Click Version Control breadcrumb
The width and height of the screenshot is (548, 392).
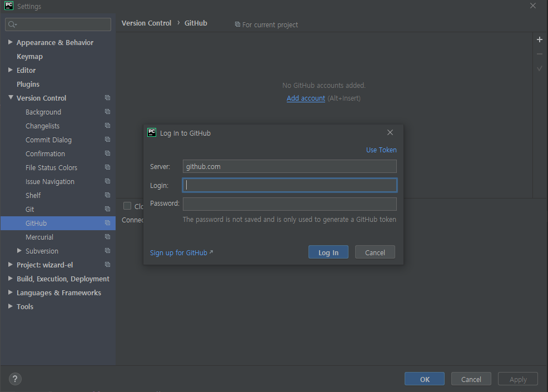146,23
